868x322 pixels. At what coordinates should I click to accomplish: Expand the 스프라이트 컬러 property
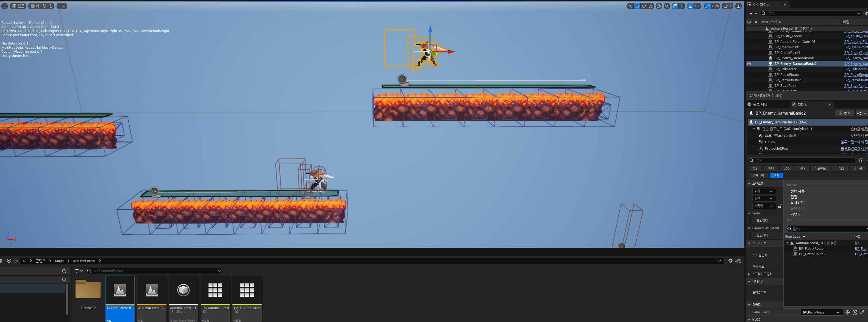tap(749, 274)
